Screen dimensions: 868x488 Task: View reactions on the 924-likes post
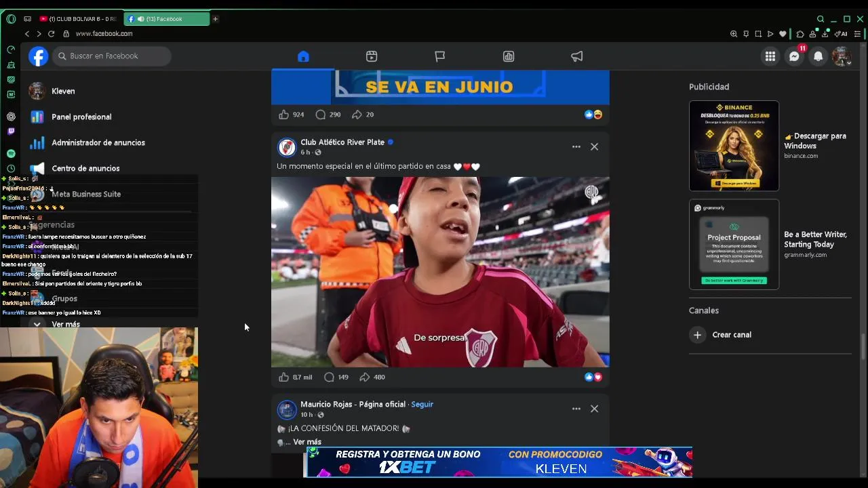(x=593, y=115)
